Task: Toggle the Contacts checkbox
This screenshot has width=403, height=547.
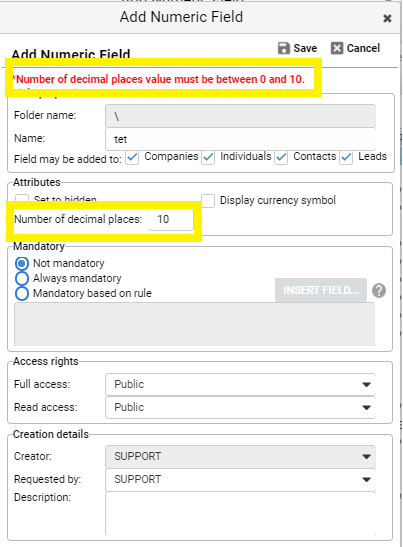Action: [281, 158]
